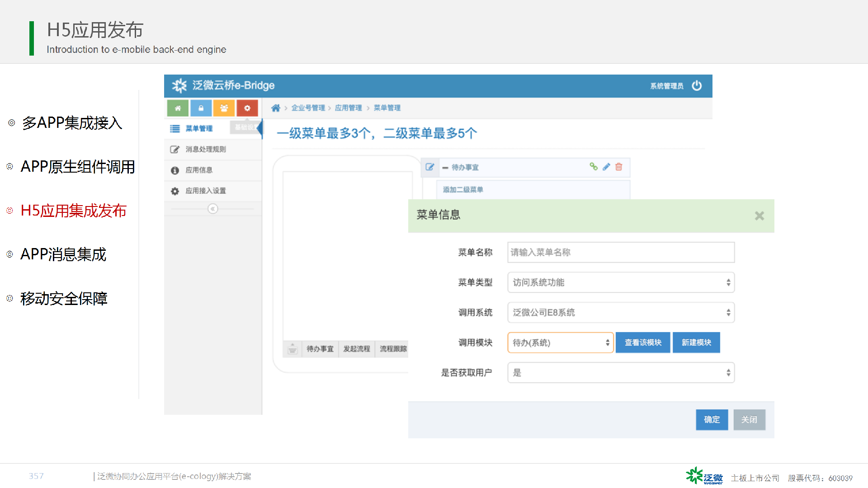Viewport: 868px width, 488px height.
Task: Click 菜单管理 breadcrumb link
Action: point(387,108)
